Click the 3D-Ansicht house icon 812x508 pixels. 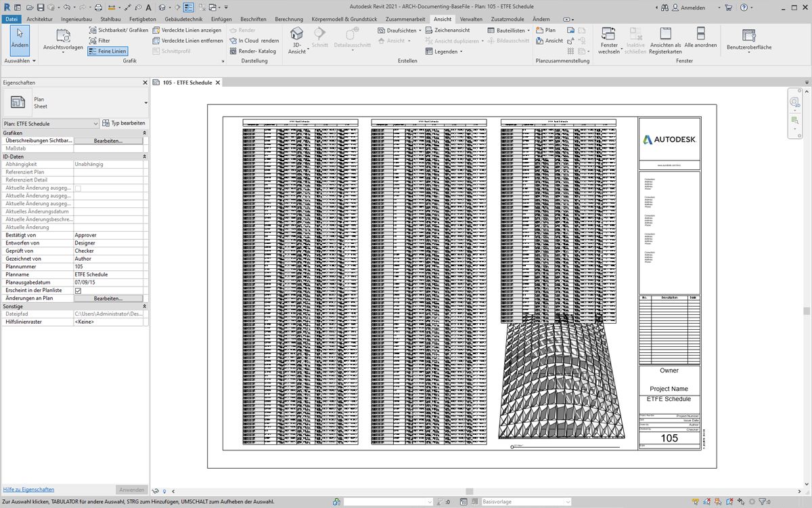pyautogui.click(x=296, y=33)
